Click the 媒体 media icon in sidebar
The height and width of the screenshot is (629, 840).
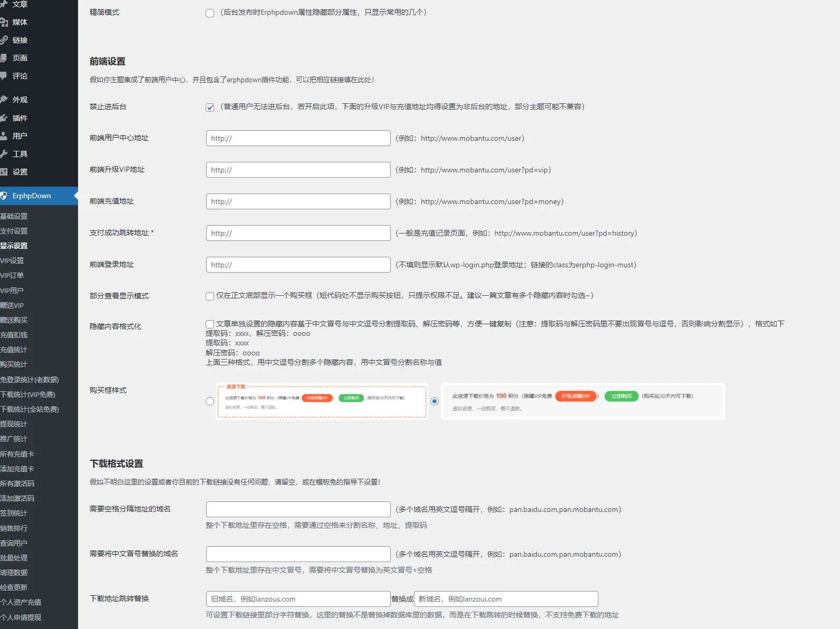coord(4,22)
